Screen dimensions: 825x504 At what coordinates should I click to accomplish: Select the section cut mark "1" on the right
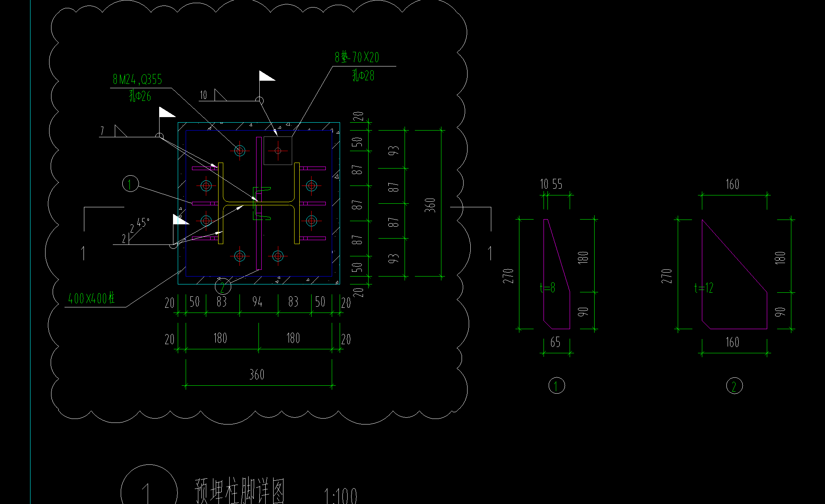pos(490,253)
